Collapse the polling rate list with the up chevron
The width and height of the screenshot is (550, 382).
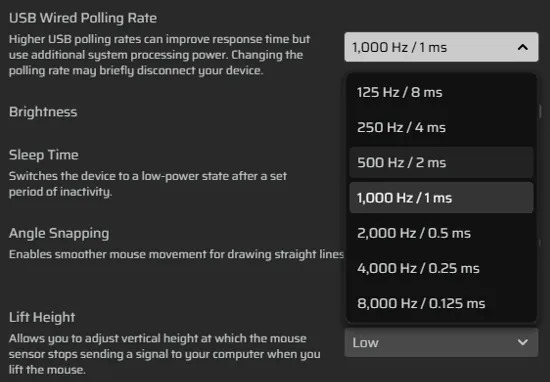point(523,47)
